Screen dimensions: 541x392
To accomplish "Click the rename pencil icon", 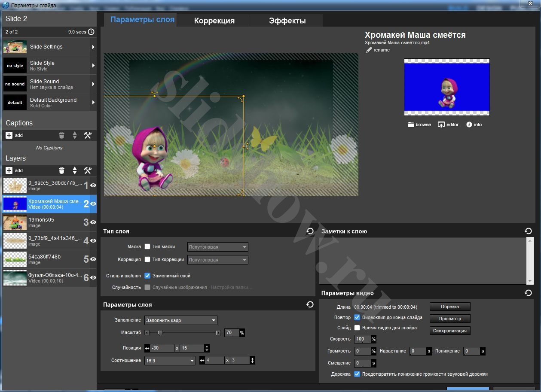I will (369, 50).
